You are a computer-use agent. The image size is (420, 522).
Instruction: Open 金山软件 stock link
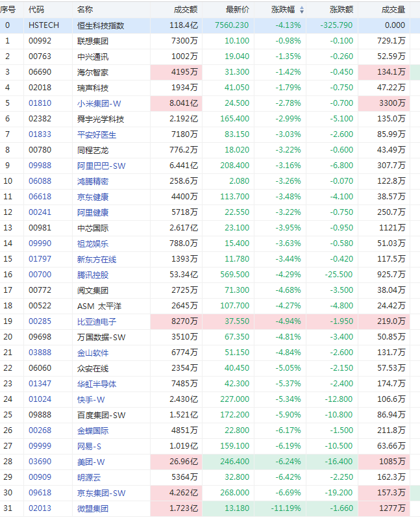click(x=93, y=353)
